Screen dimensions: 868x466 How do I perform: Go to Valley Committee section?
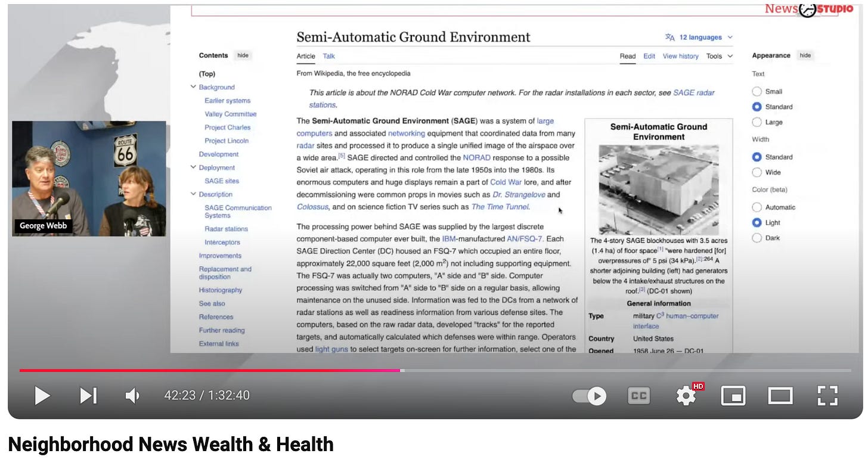click(230, 114)
